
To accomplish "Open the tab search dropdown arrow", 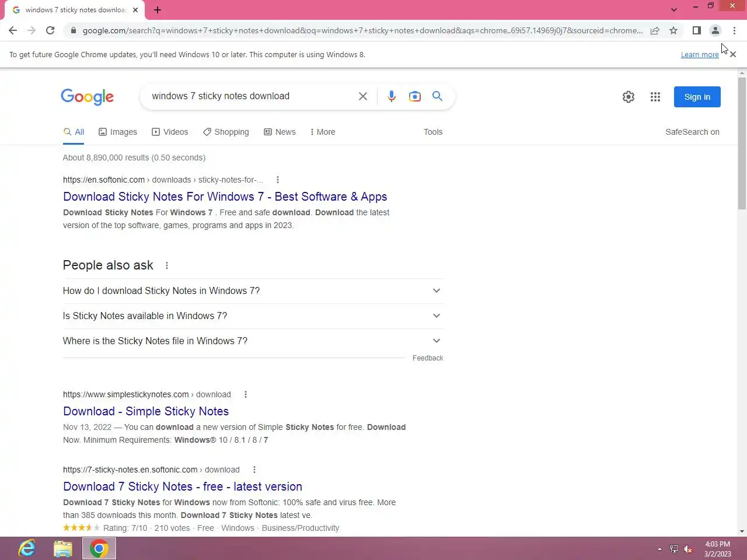I will coord(674,10).
